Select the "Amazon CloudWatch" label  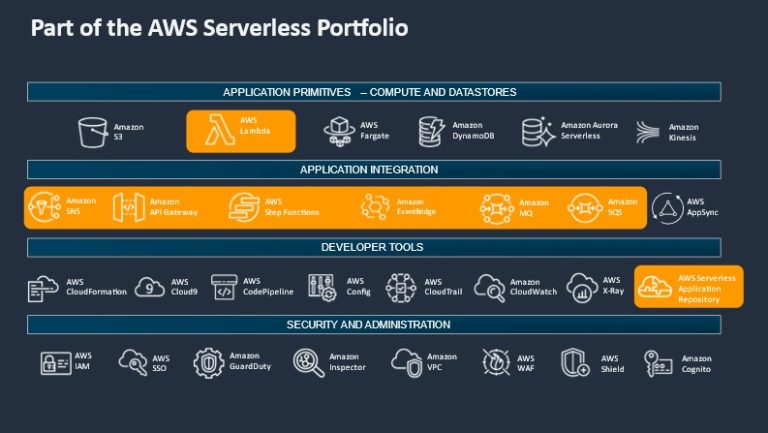(533, 287)
